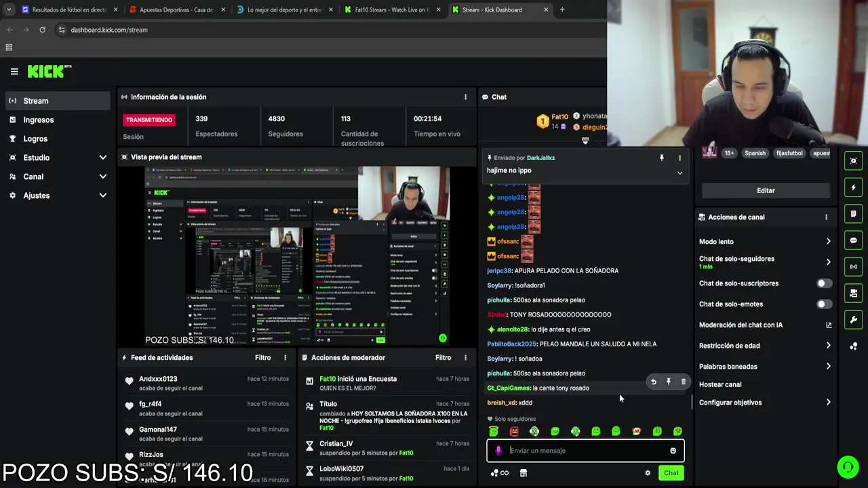Expand the pinned message hajime no ippo
The image size is (868, 488).
[679, 173]
